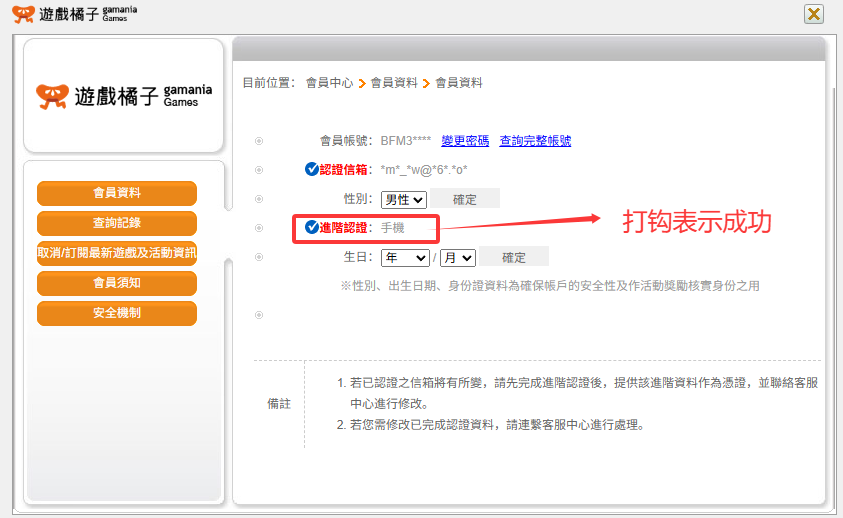Close the window with the X button

click(814, 13)
